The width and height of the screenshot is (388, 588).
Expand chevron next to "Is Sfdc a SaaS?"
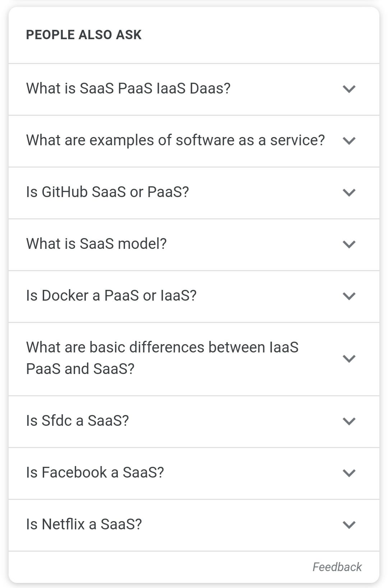pyautogui.click(x=349, y=421)
